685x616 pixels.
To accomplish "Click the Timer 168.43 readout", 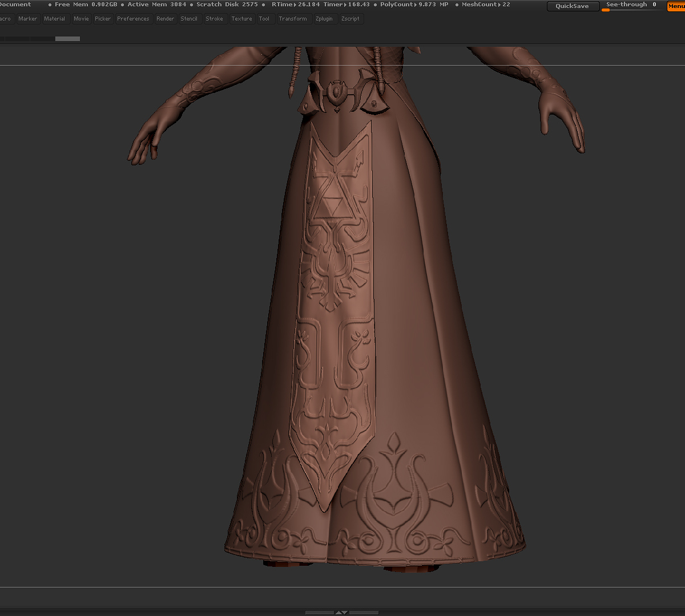I will 346,5.
